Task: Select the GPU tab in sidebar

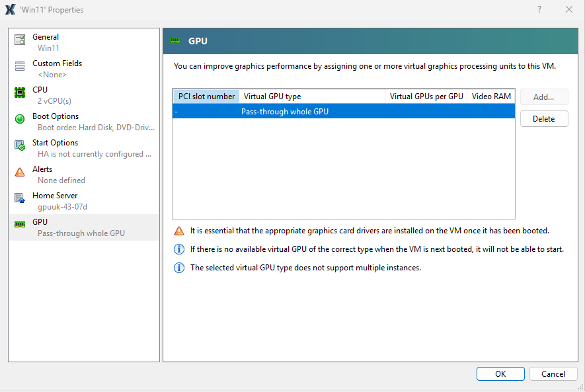Action: click(x=84, y=227)
